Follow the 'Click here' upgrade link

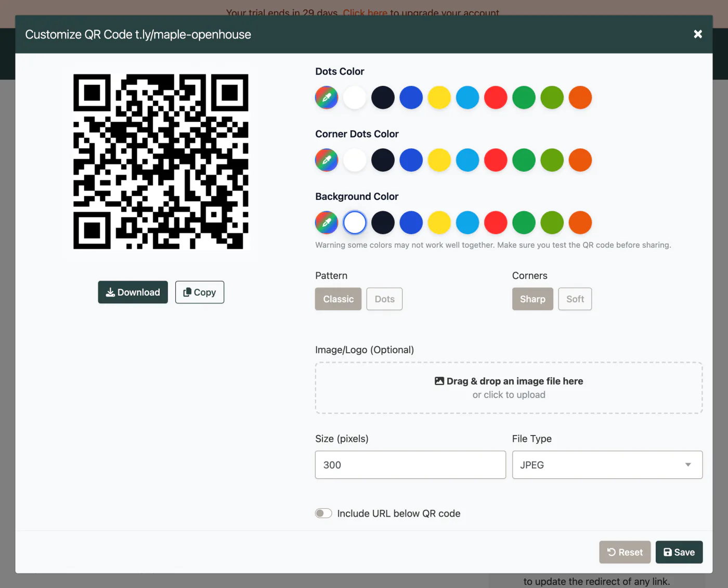[365, 12]
